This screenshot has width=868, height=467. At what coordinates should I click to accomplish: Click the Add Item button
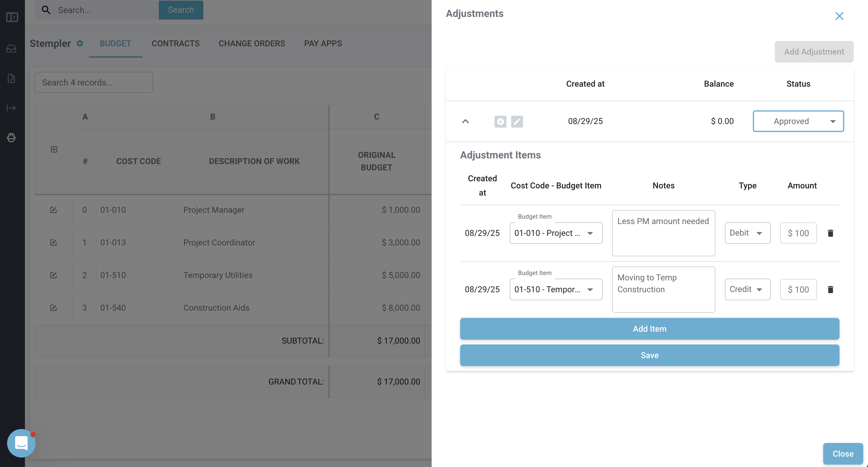649,329
